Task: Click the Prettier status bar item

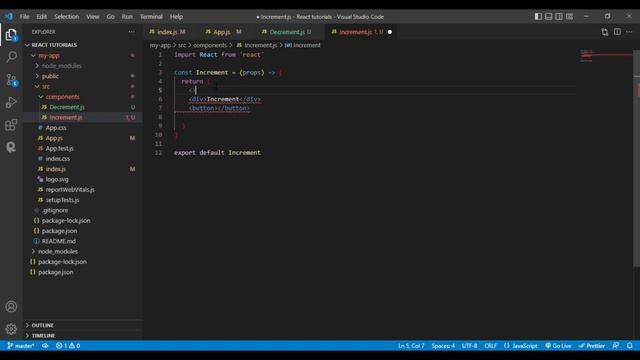Action: click(591, 346)
